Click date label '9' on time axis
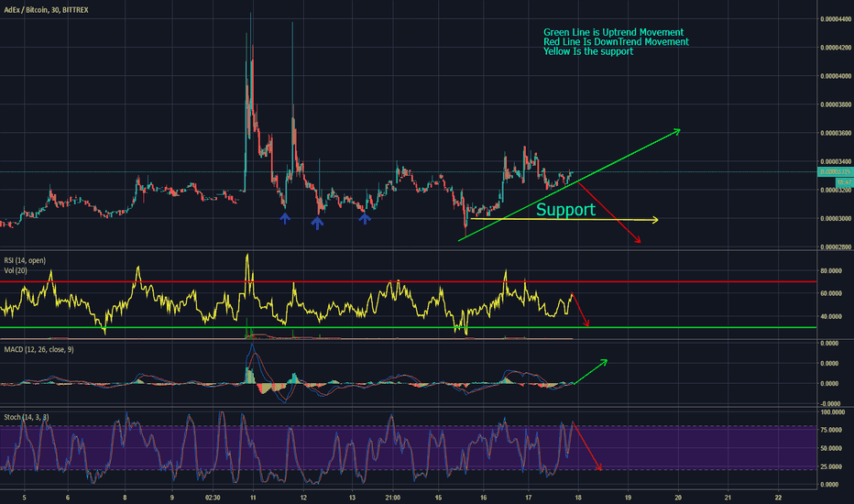This screenshot has width=854, height=504. tap(172, 498)
